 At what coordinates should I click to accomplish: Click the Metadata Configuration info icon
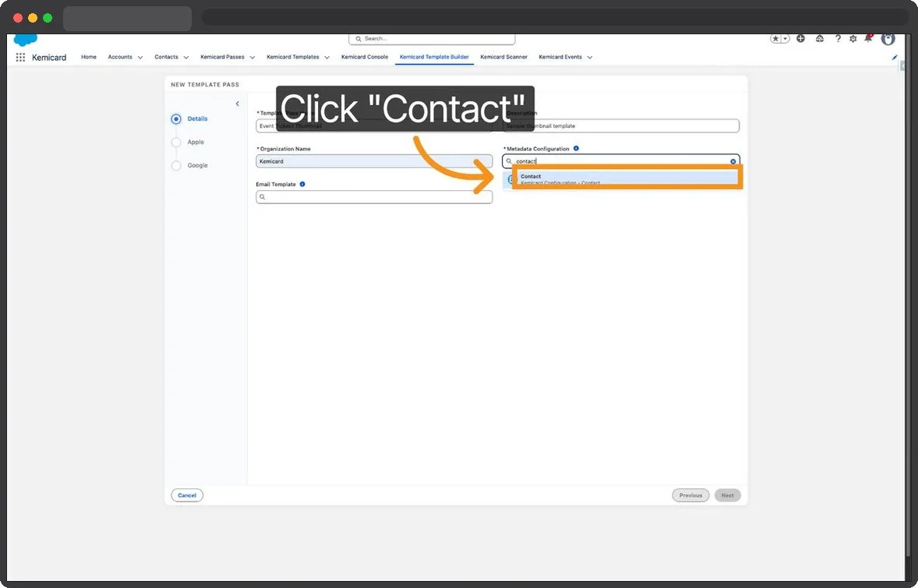click(576, 149)
